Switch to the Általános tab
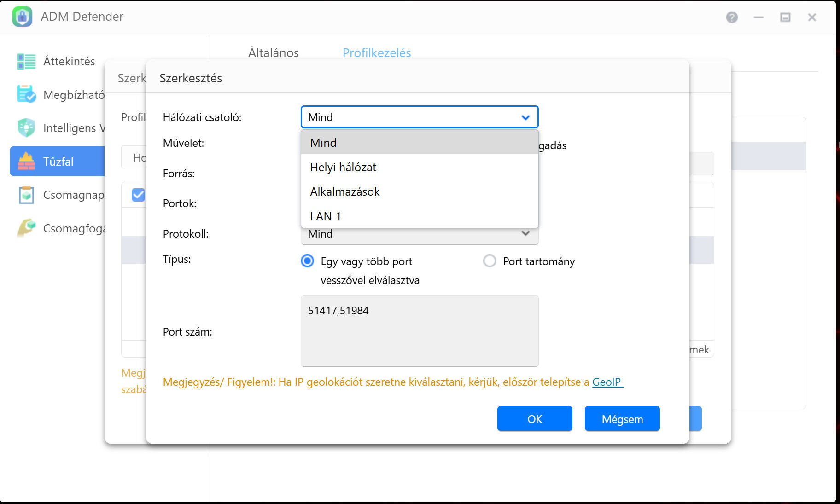Image resolution: width=840 pixels, height=504 pixels. tap(274, 53)
